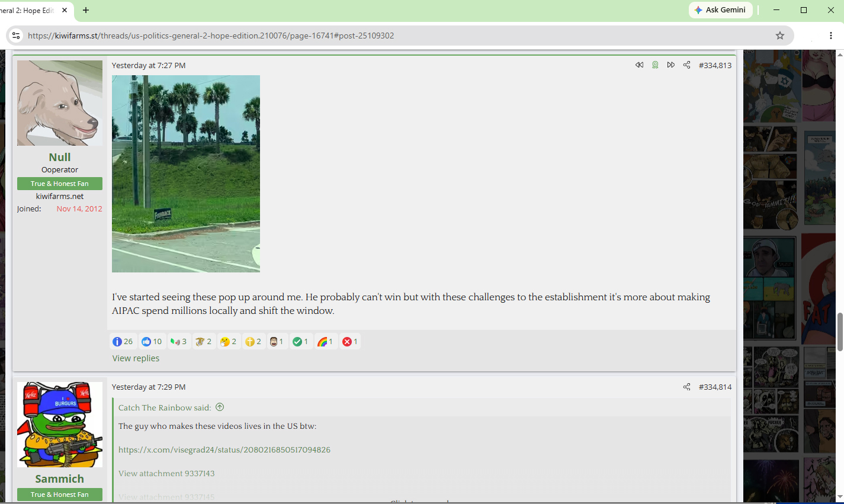Select the blue Informative reaction with 26
Image resolution: width=844 pixels, height=504 pixels.
pyautogui.click(x=123, y=342)
